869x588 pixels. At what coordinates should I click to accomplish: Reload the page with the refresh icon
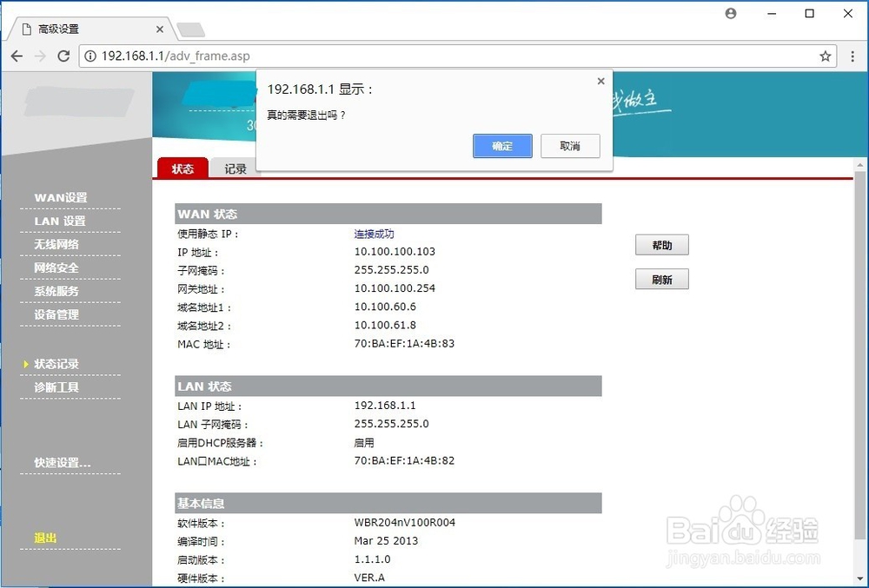coord(63,56)
